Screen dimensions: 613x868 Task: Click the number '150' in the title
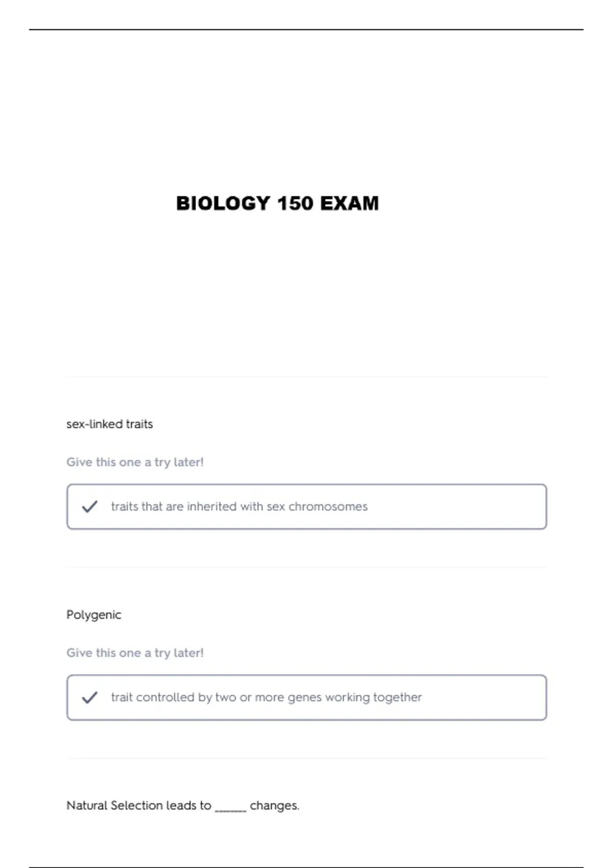(295, 203)
